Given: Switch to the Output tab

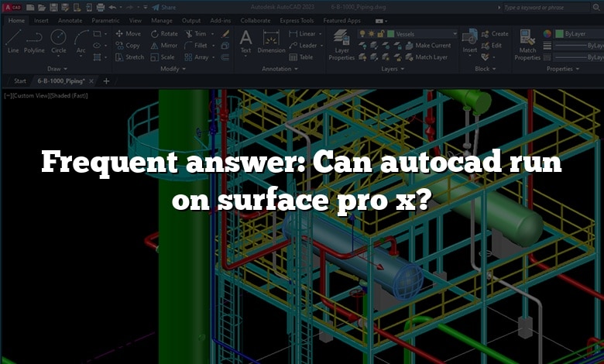Looking at the screenshot, I should point(191,20).
